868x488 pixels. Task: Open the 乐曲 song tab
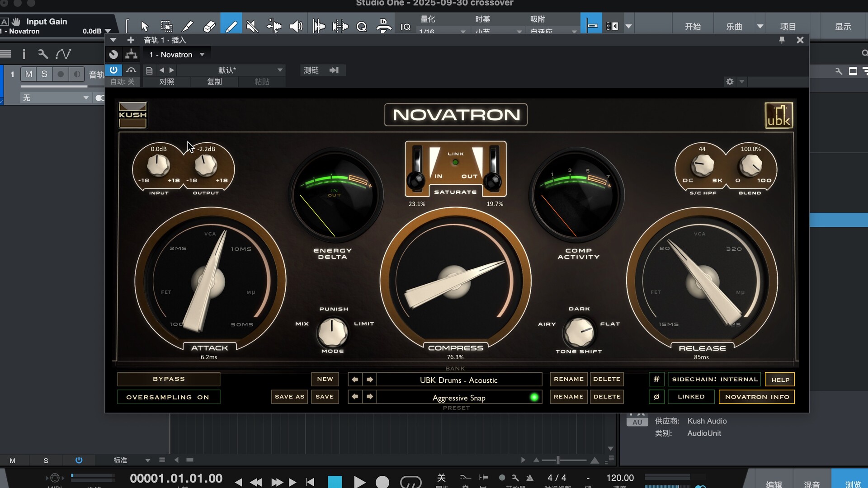(734, 27)
